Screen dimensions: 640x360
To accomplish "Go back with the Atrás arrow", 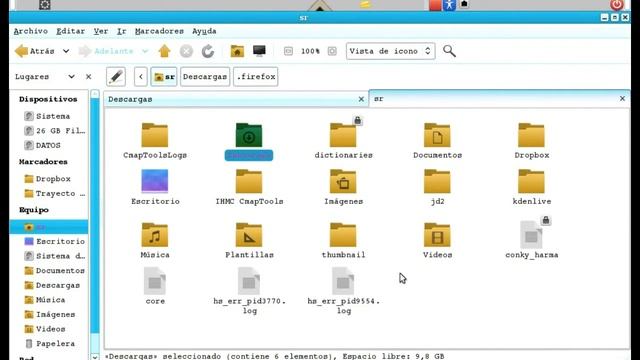I will (x=34, y=51).
